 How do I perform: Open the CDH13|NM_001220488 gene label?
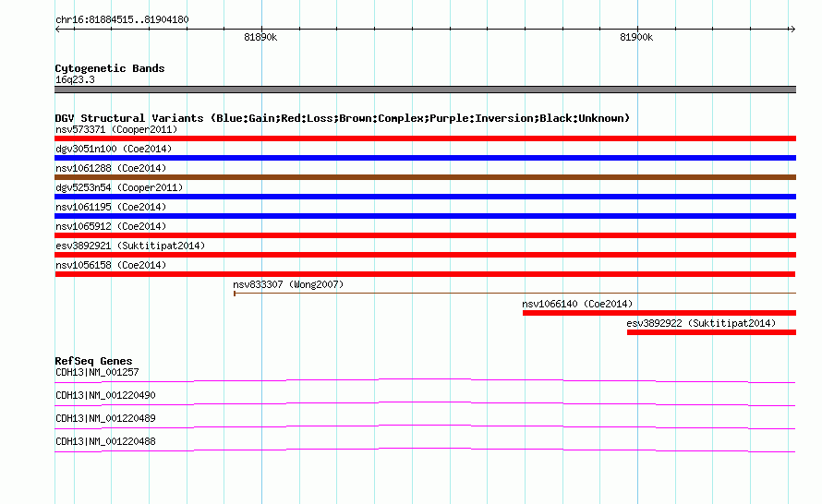pos(105,441)
